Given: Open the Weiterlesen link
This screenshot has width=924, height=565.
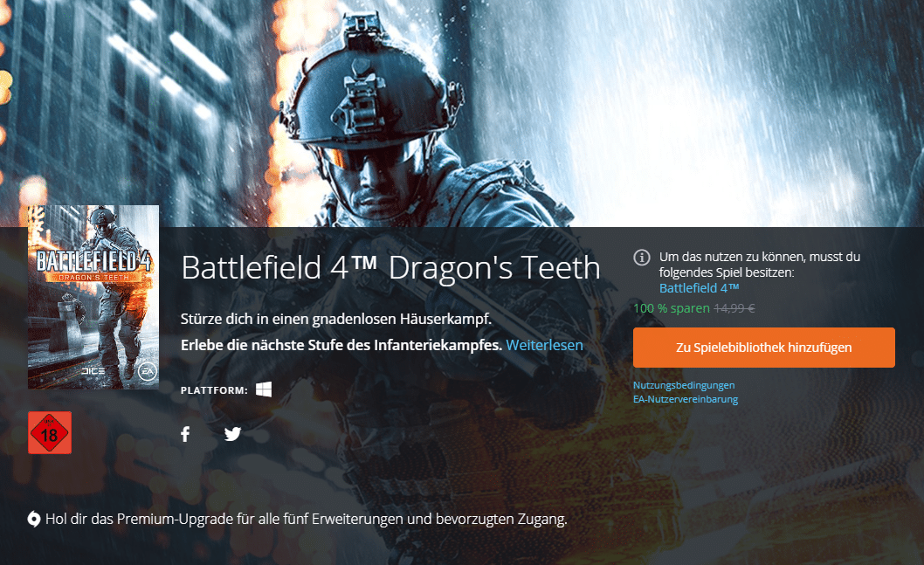Looking at the screenshot, I should 544,345.
